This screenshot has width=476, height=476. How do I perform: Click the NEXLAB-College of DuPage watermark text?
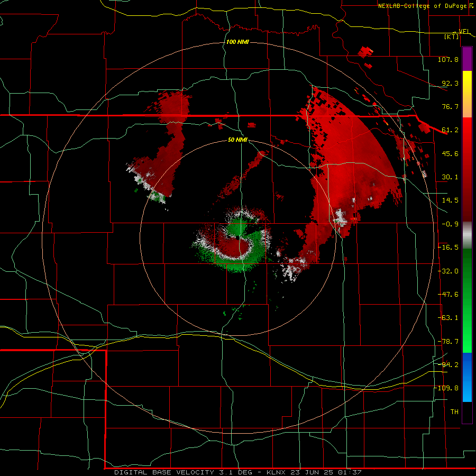click(422, 6)
